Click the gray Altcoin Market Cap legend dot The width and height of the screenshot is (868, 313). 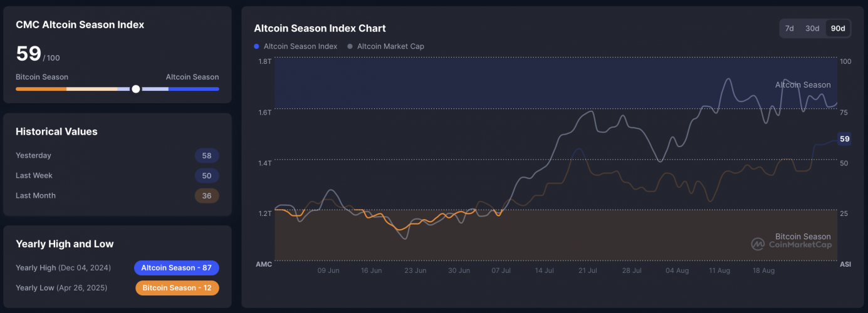click(x=350, y=46)
